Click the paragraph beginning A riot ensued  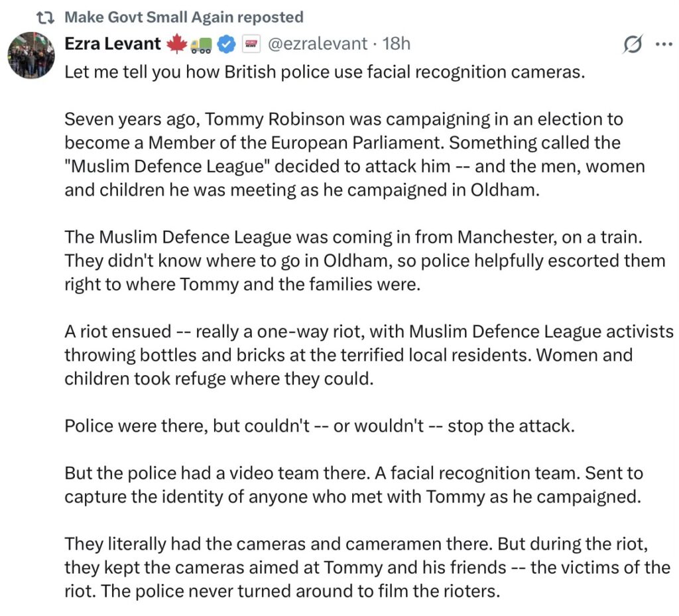pyautogui.click(x=369, y=355)
